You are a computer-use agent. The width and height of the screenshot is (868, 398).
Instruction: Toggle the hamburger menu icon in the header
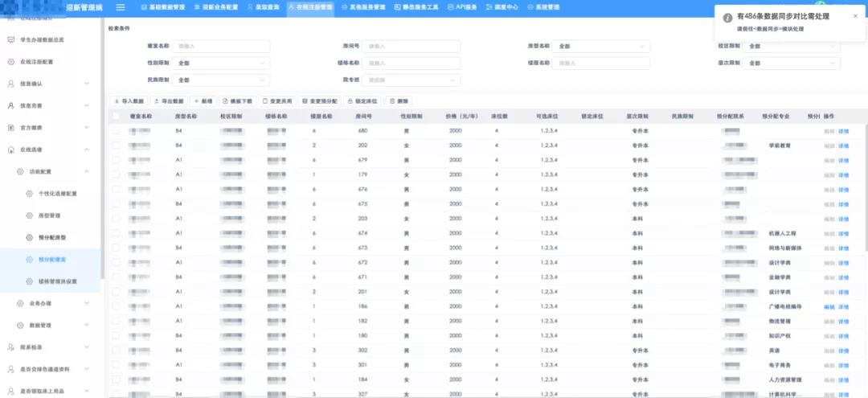[120, 8]
